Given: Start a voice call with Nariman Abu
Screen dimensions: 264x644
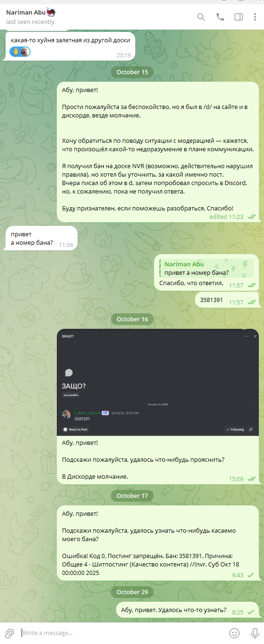Looking at the screenshot, I should pyautogui.click(x=220, y=17).
